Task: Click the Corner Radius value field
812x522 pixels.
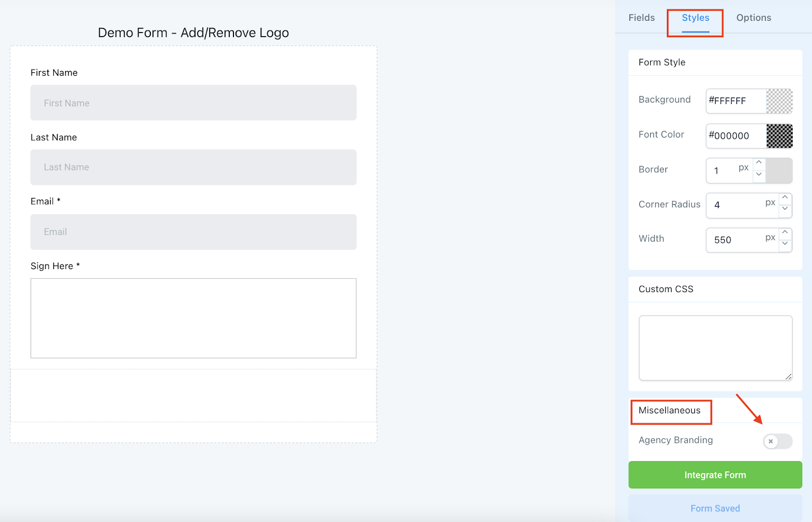Action: [x=742, y=205]
